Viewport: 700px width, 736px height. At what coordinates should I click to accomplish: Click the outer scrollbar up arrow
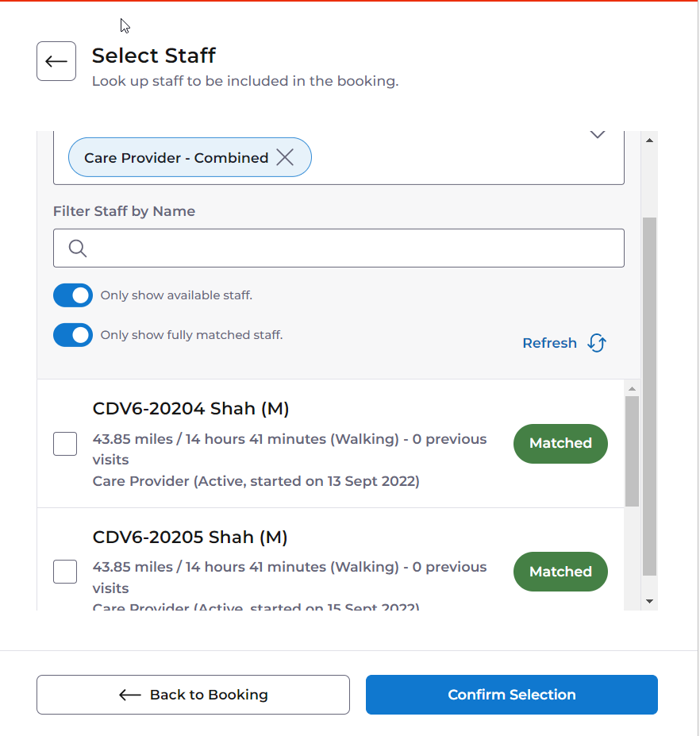(649, 140)
